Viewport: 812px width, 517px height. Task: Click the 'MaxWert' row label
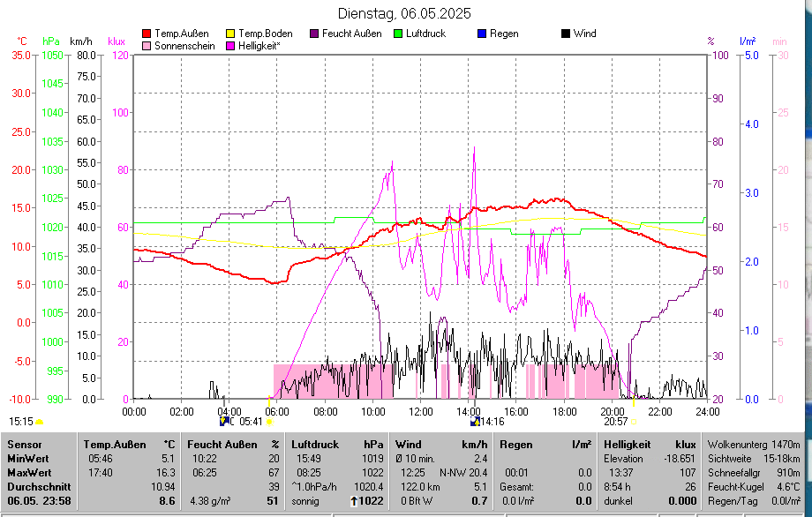coord(29,473)
